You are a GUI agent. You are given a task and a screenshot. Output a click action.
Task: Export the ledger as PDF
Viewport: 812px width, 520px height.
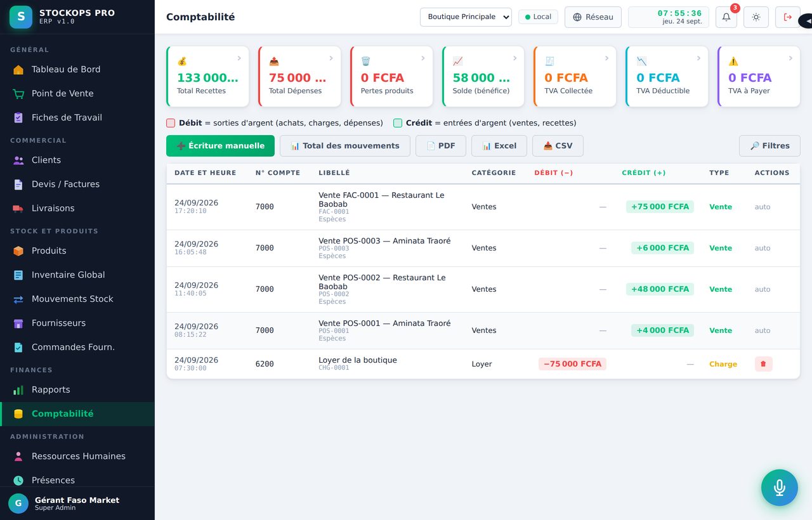(441, 146)
